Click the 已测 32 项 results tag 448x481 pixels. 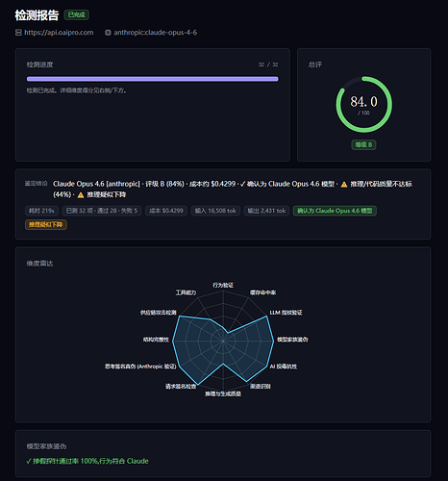[x=102, y=211]
